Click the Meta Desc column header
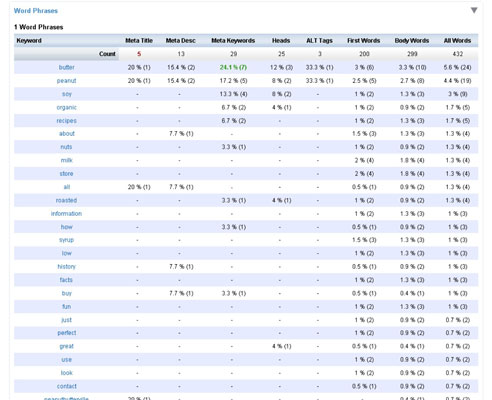The width and height of the screenshot is (492, 400). pos(181,41)
